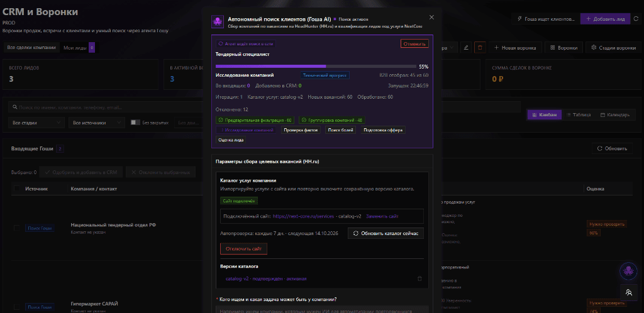Open the next-core.ru/services link

click(x=303, y=216)
